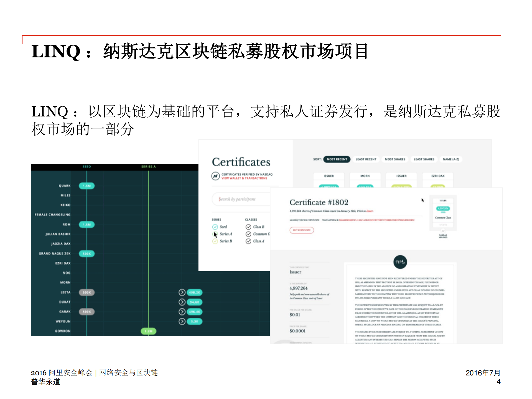
Task: Switch sorting to MOST RECENT
Action: tap(337, 159)
